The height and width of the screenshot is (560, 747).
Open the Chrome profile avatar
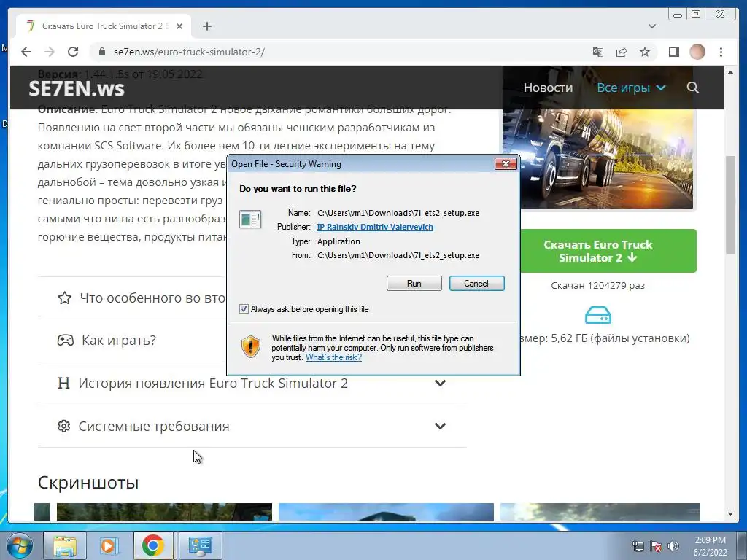(697, 52)
